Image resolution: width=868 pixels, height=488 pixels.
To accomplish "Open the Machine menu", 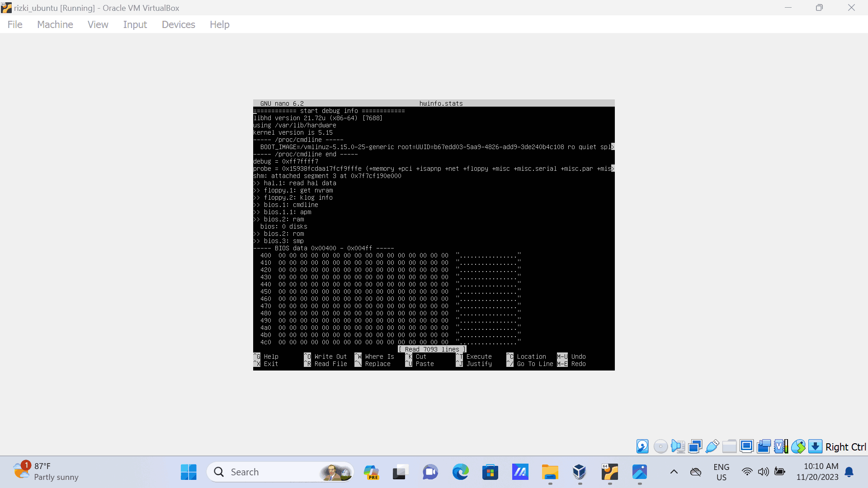I will pos(55,24).
